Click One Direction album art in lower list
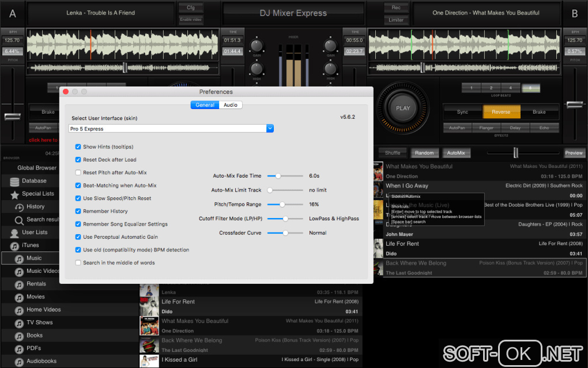The width and height of the screenshot is (588, 368). (x=149, y=326)
